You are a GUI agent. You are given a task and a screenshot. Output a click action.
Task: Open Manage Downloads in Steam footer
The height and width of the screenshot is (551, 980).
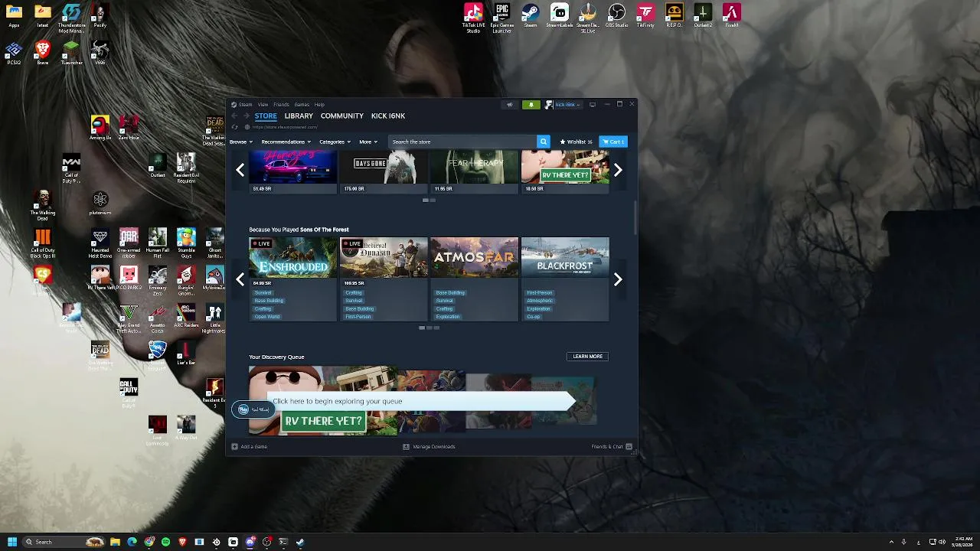coord(429,447)
